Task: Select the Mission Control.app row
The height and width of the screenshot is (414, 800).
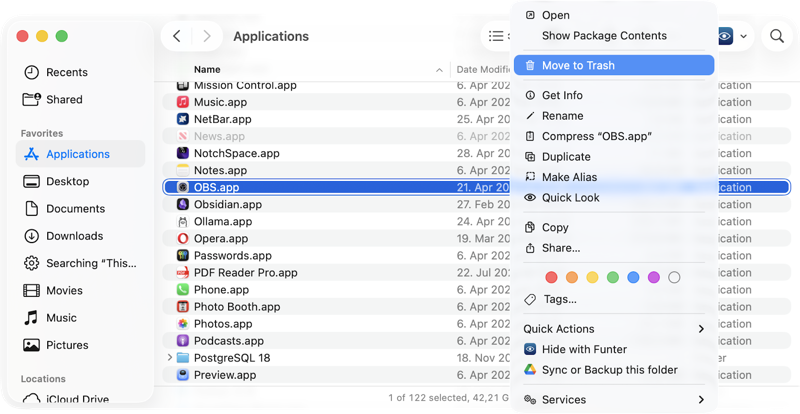Action: pos(337,86)
